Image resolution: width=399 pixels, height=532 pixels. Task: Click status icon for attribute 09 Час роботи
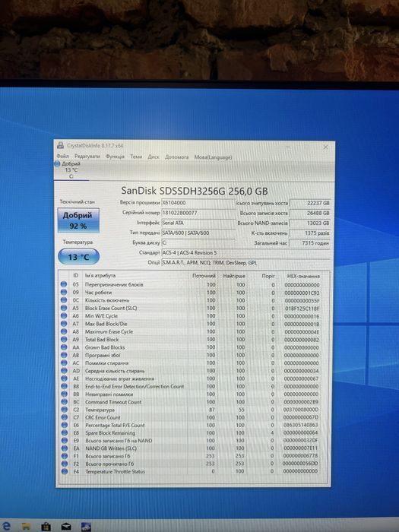point(64,292)
